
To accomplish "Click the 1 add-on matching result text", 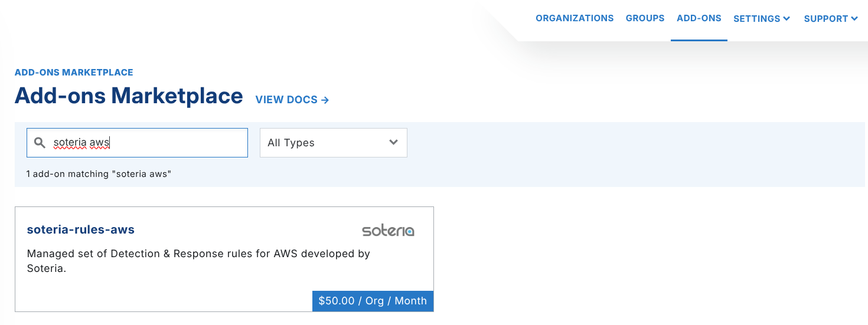I will click(99, 174).
